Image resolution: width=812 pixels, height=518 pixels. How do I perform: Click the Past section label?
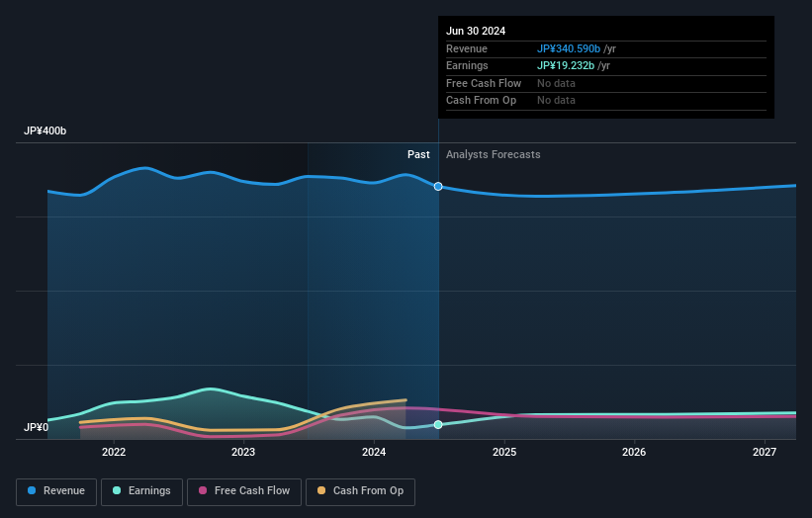coord(418,155)
